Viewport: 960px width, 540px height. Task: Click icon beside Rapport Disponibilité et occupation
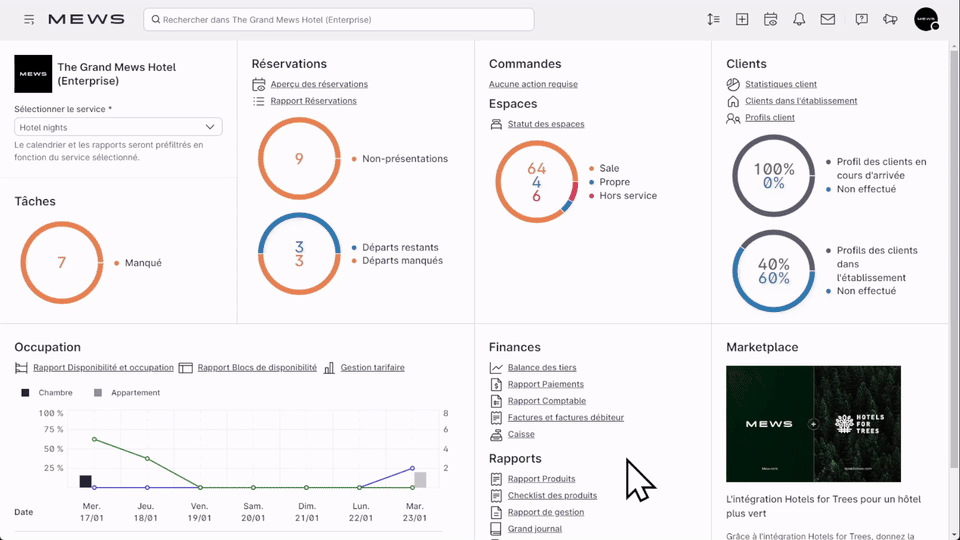(21, 368)
